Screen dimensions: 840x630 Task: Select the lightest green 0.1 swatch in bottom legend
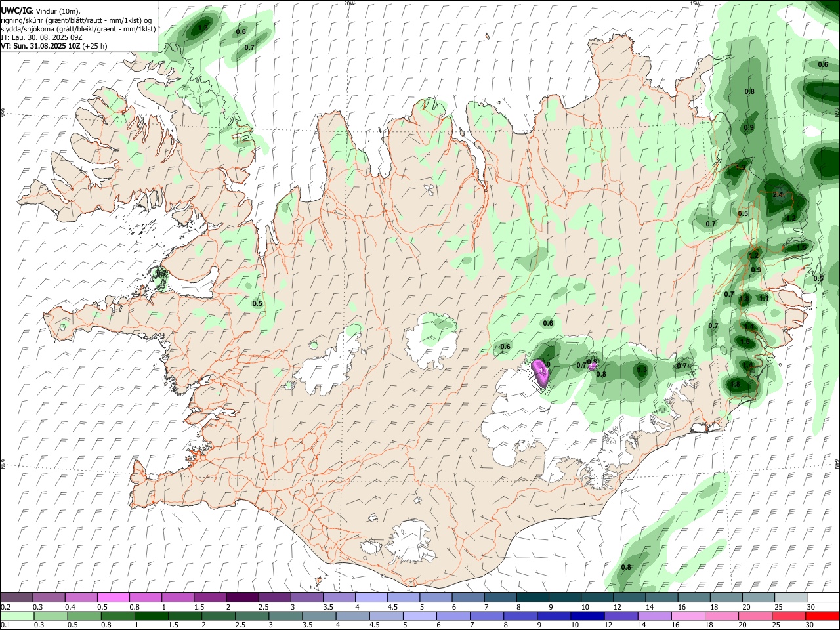pyautogui.click(x=17, y=616)
